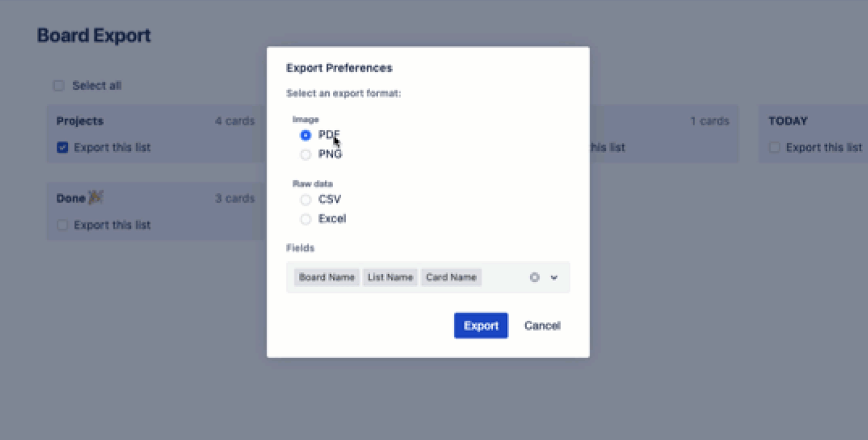Dismiss the dialog with Cancel
Viewport: 868px width, 440px height.
pyautogui.click(x=542, y=325)
